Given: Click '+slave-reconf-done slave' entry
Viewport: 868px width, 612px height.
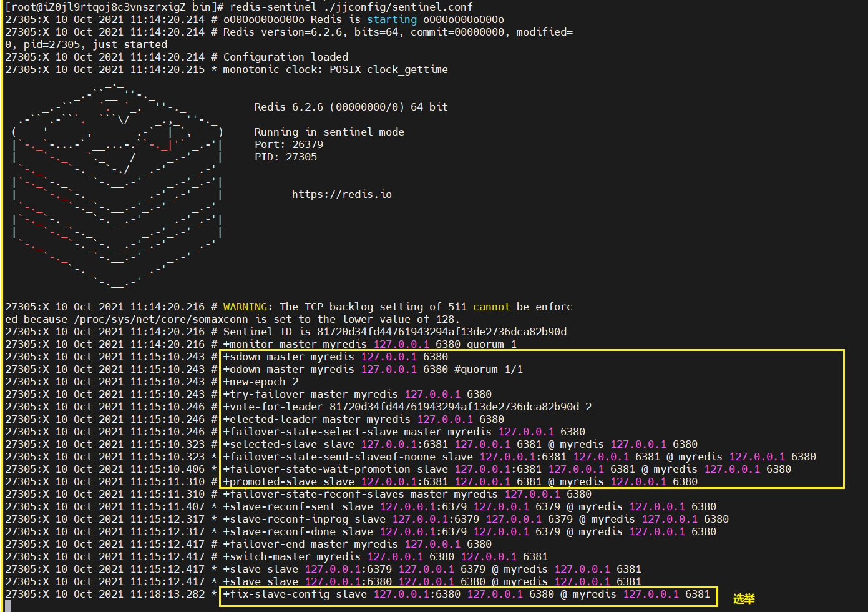Looking at the screenshot, I should [470, 531].
